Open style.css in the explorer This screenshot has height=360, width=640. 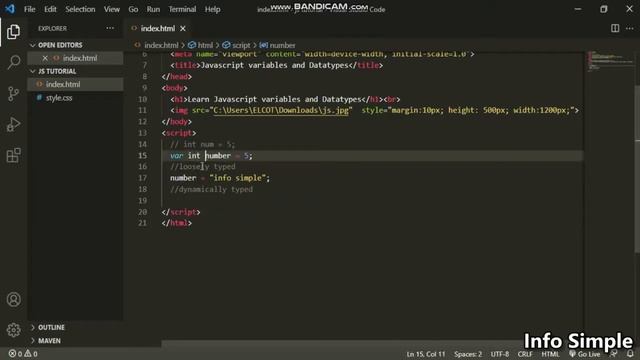pyautogui.click(x=59, y=98)
